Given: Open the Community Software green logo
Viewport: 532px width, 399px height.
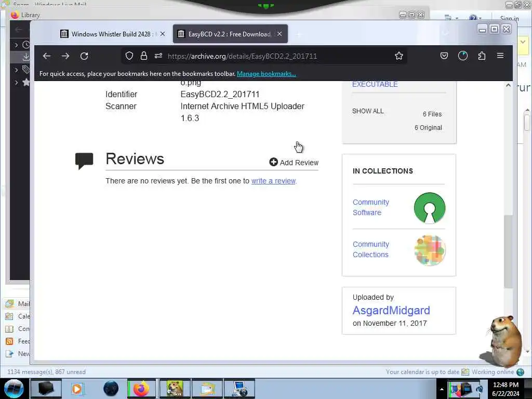Looking at the screenshot, I should (x=430, y=208).
